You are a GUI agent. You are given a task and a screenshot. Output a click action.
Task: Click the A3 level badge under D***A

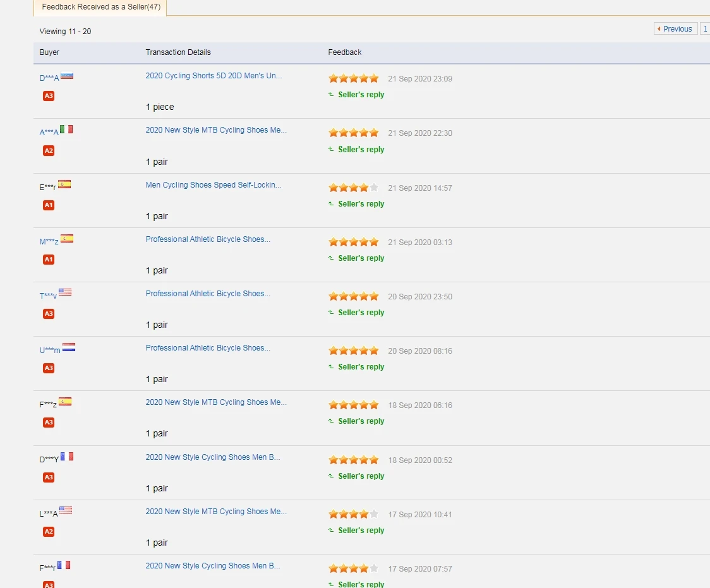49,96
